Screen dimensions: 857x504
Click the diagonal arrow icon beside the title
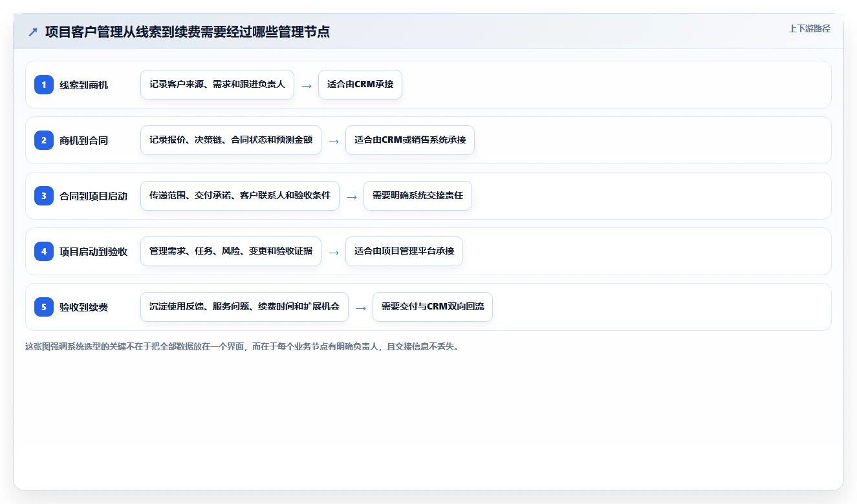tap(33, 32)
